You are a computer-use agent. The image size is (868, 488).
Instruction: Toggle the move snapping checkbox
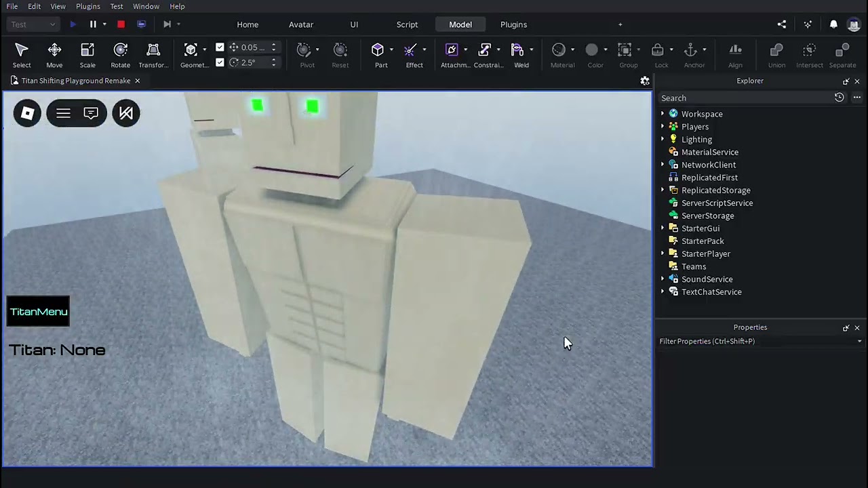pos(220,47)
